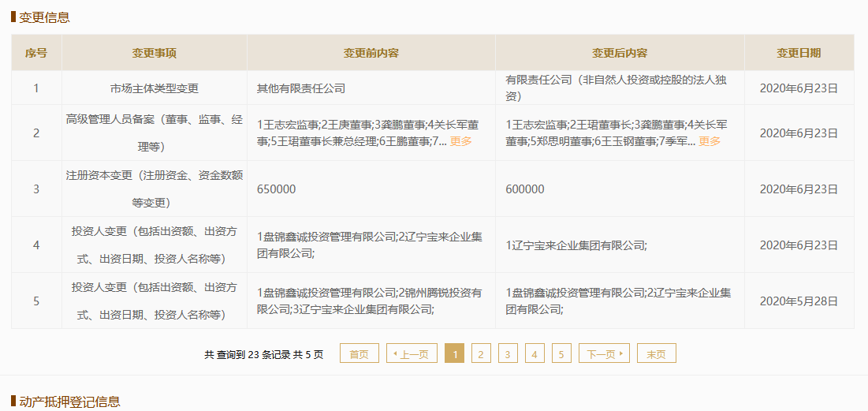Select row 5 投资人变更 change item cell
Viewport: 868px width, 411px height.
(155, 301)
